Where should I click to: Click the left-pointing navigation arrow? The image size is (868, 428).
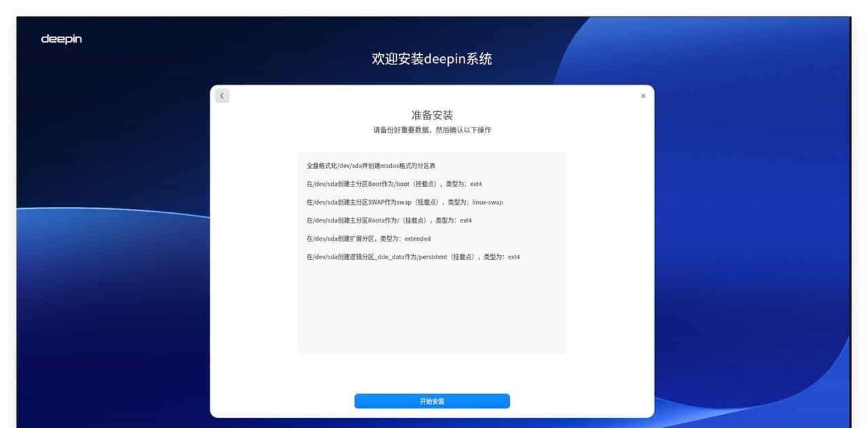(222, 96)
